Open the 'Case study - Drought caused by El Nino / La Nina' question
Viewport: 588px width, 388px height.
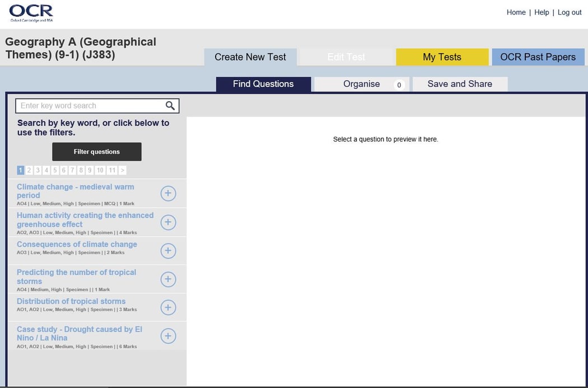[78, 333]
